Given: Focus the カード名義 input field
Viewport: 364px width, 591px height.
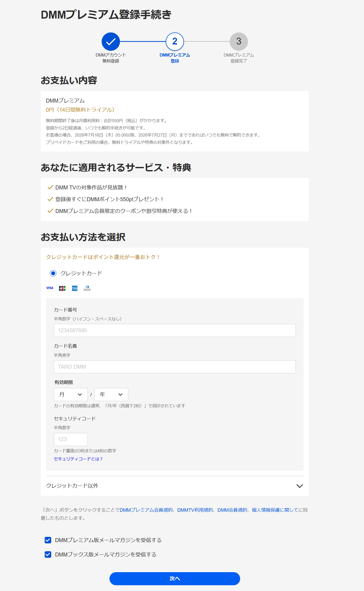Looking at the screenshot, I should tap(175, 367).
